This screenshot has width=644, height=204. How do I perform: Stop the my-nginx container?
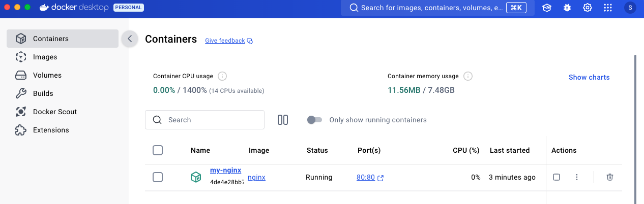pyautogui.click(x=557, y=177)
